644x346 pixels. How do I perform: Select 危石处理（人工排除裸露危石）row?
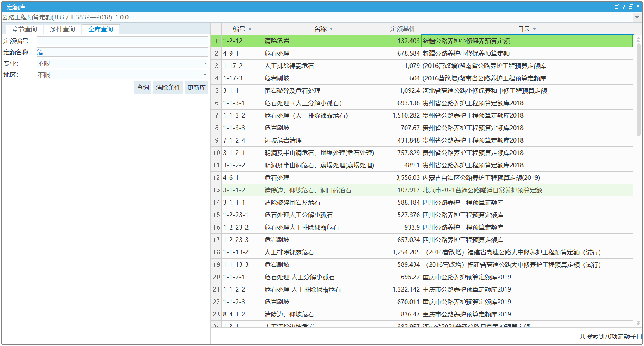[x=421, y=115]
